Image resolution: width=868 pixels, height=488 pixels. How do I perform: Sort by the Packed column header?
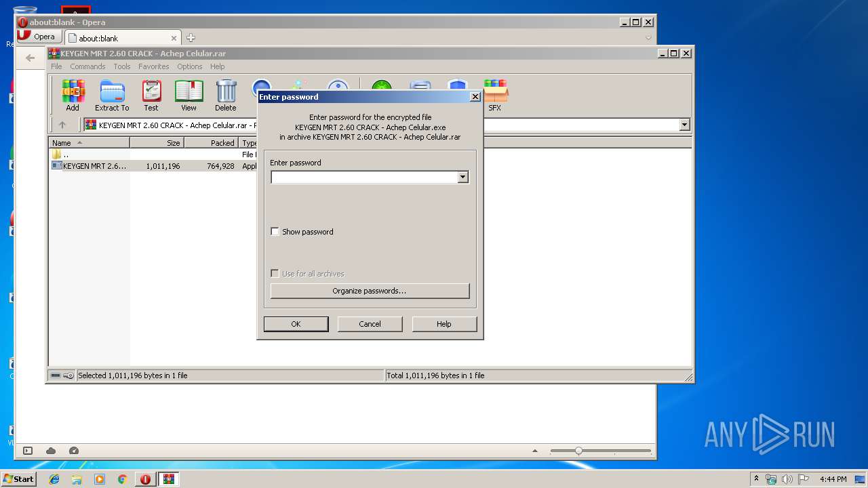(212, 143)
